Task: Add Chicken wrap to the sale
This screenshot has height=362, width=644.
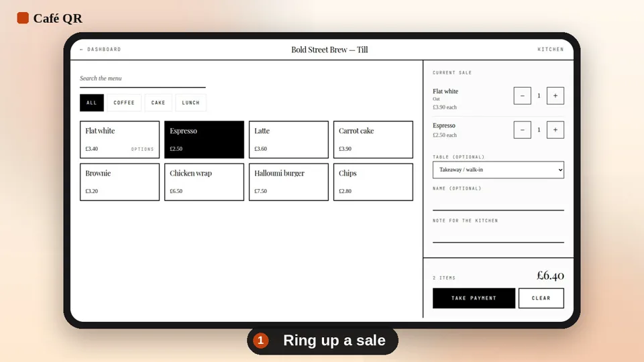Action: coord(204,182)
